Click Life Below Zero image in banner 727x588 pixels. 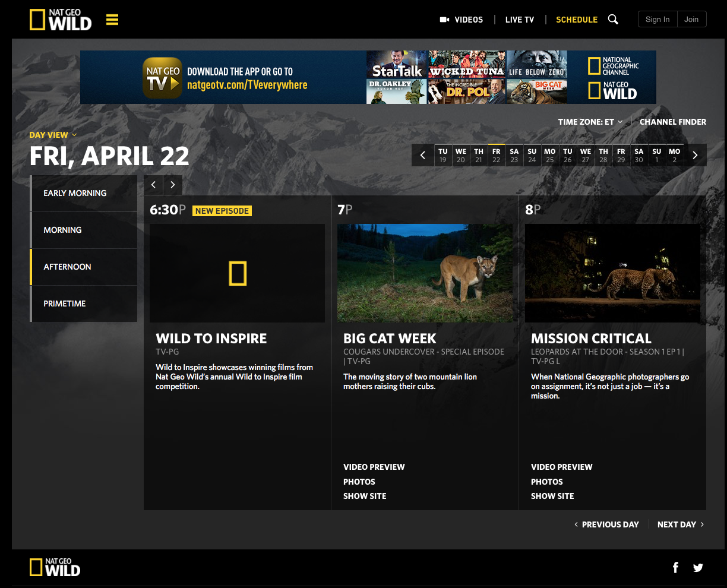click(x=538, y=64)
